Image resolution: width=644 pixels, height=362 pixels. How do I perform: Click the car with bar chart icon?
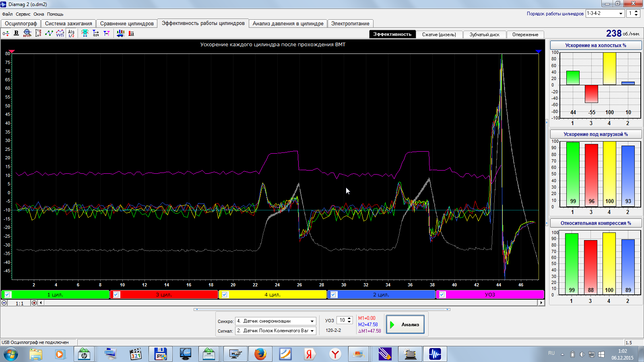click(120, 33)
